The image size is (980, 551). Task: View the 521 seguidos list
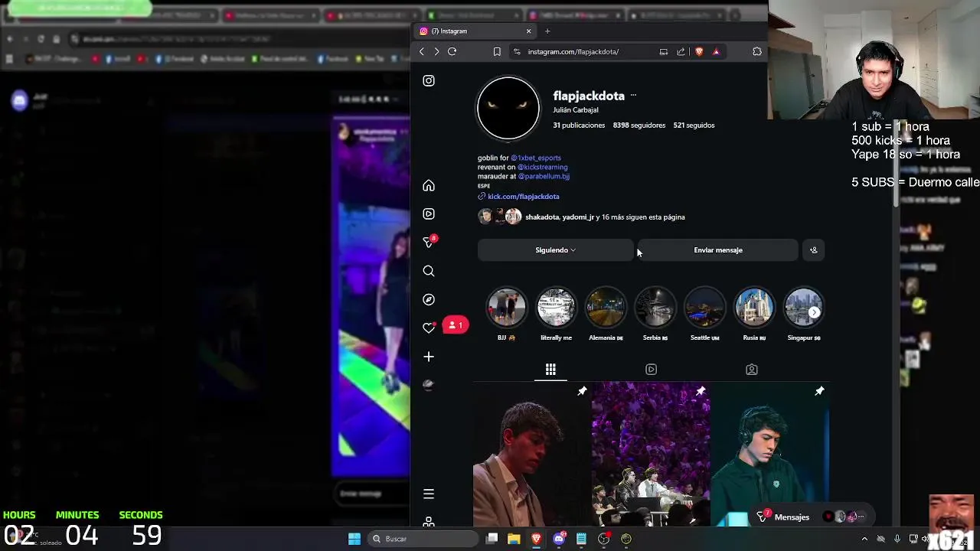pyautogui.click(x=694, y=126)
